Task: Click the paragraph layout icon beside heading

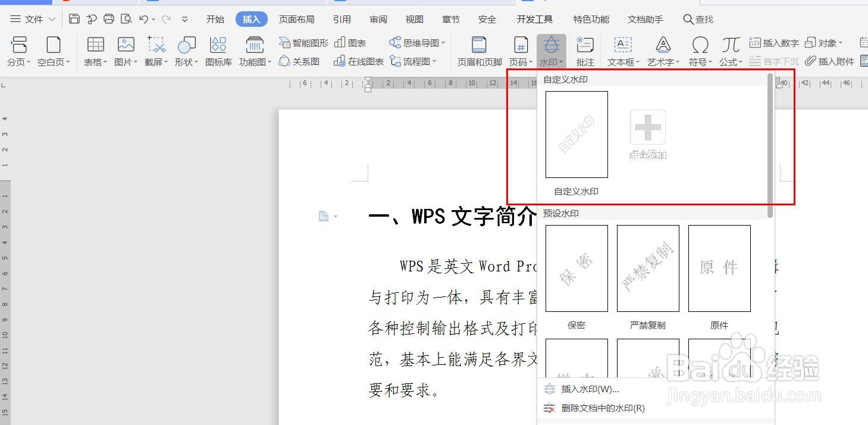Action: pyautogui.click(x=324, y=216)
